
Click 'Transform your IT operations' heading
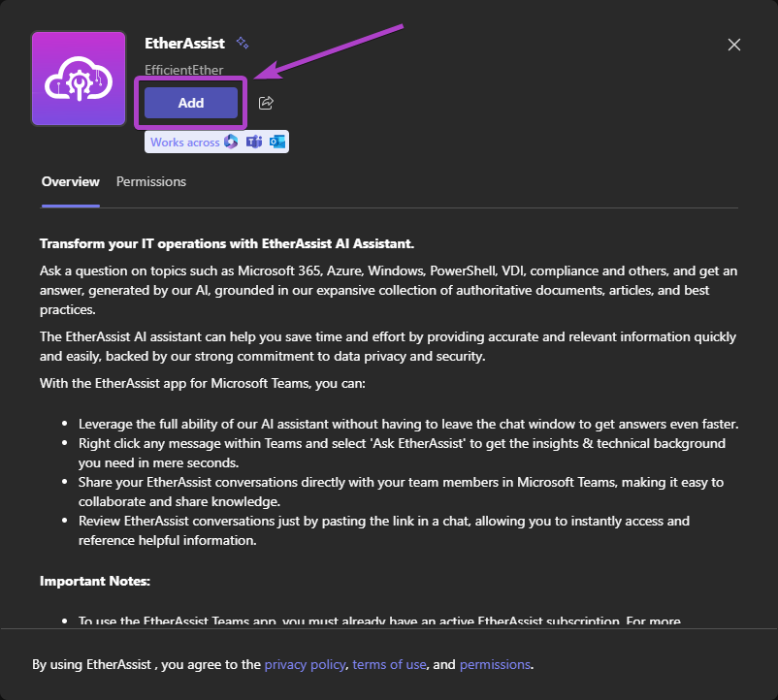point(227,243)
